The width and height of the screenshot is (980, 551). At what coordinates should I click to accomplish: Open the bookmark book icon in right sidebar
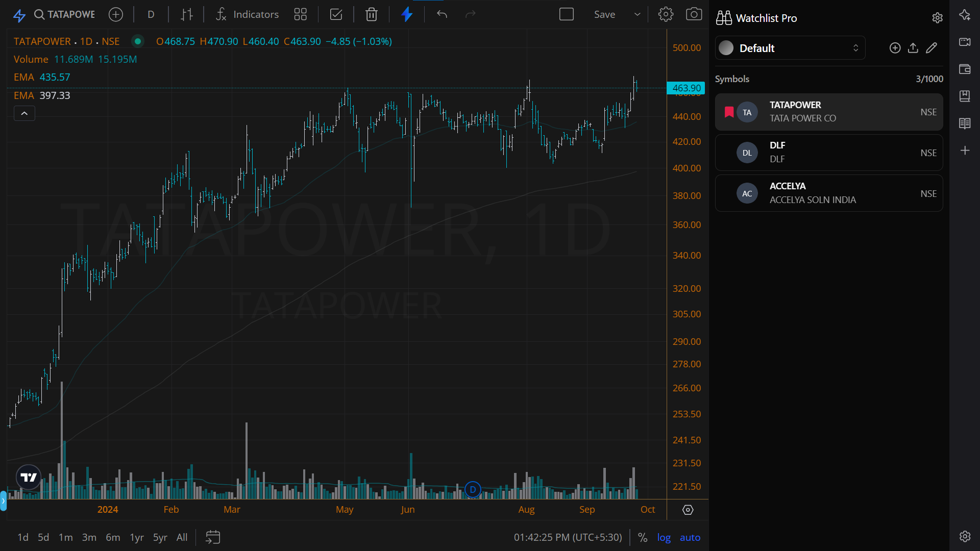point(965,96)
